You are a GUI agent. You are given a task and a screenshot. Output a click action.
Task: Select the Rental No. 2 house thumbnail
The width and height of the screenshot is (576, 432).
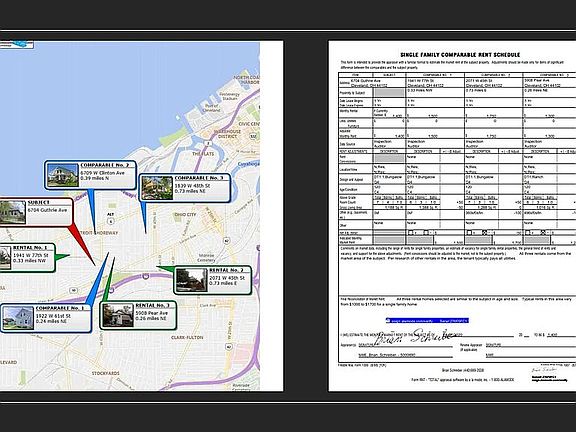point(191,280)
